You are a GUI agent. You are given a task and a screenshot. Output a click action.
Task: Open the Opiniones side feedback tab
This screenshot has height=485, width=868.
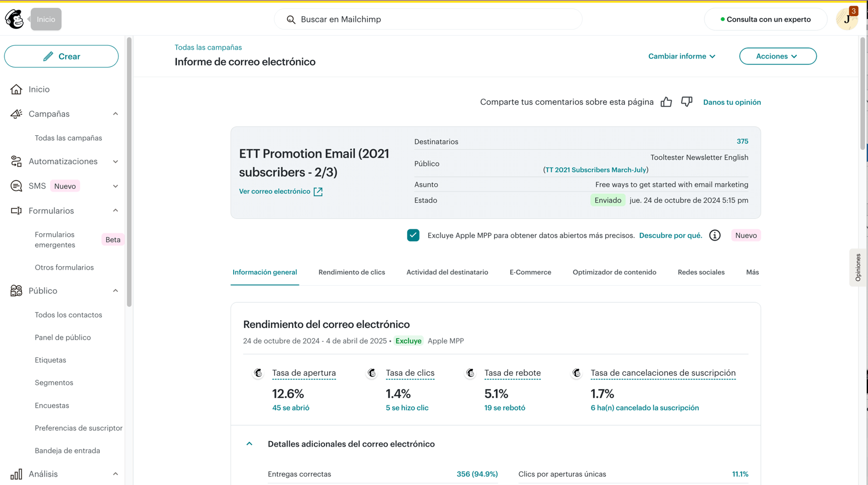point(857,268)
